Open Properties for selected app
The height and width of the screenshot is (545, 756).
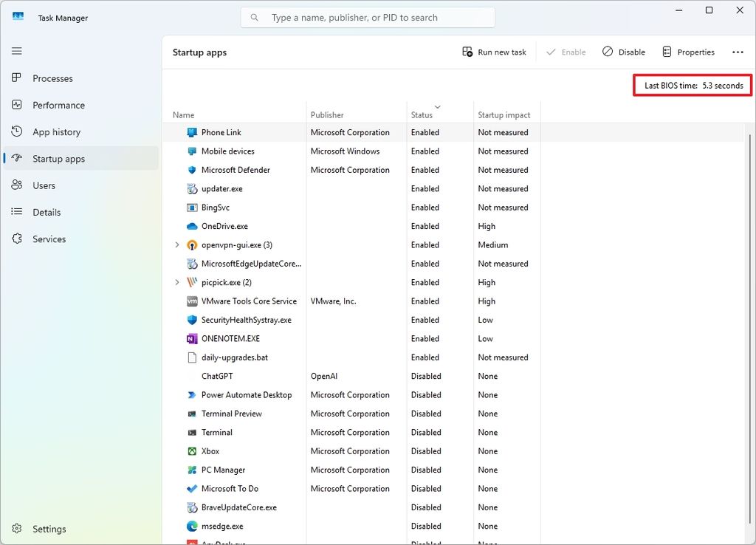(x=689, y=52)
